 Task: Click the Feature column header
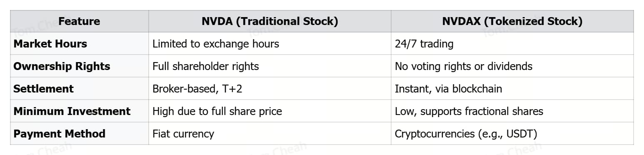(79, 21)
